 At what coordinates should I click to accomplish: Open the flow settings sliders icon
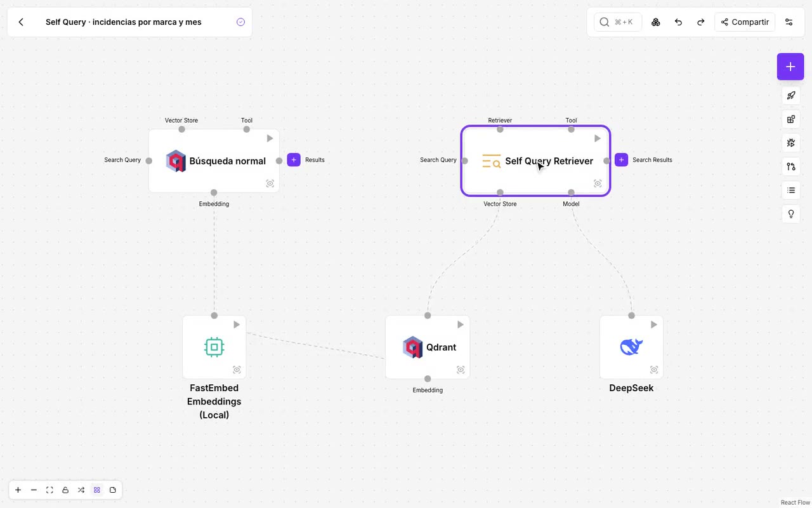789,22
